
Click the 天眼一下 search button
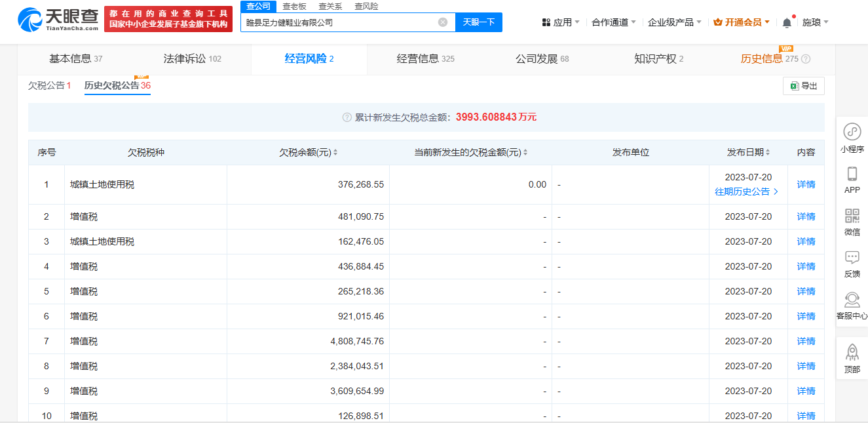coord(479,22)
